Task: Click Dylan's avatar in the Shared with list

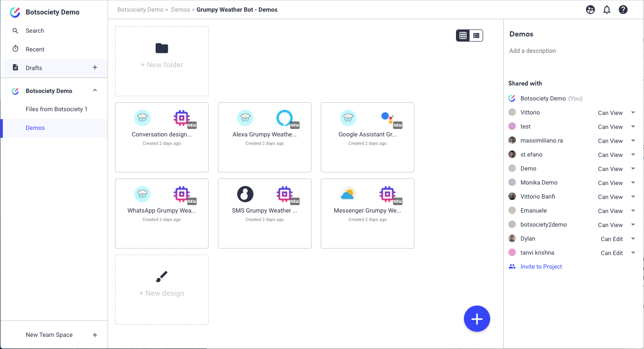Action: 512,238
